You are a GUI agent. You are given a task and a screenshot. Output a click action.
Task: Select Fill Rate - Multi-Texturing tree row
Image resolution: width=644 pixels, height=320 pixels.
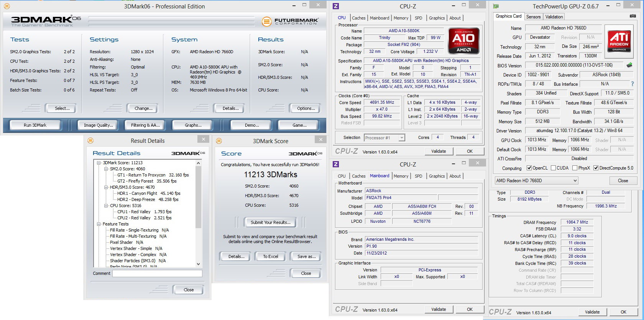pyautogui.click(x=138, y=236)
